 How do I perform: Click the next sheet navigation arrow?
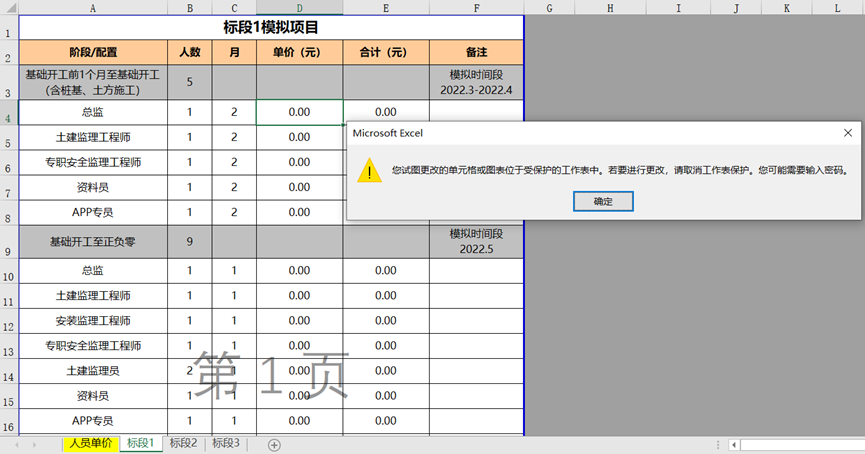coord(34,445)
